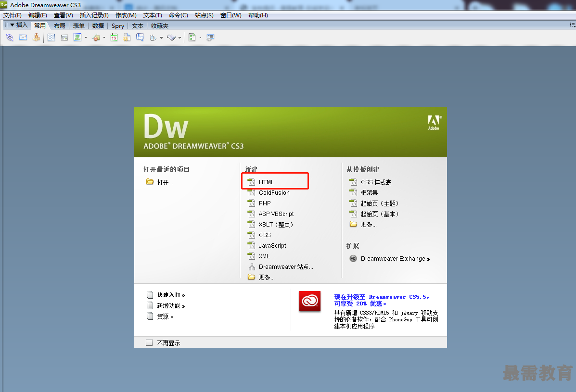Image resolution: width=576 pixels, height=392 pixels.
Task: Open 更多... under 从模板创建
Action: (369, 224)
